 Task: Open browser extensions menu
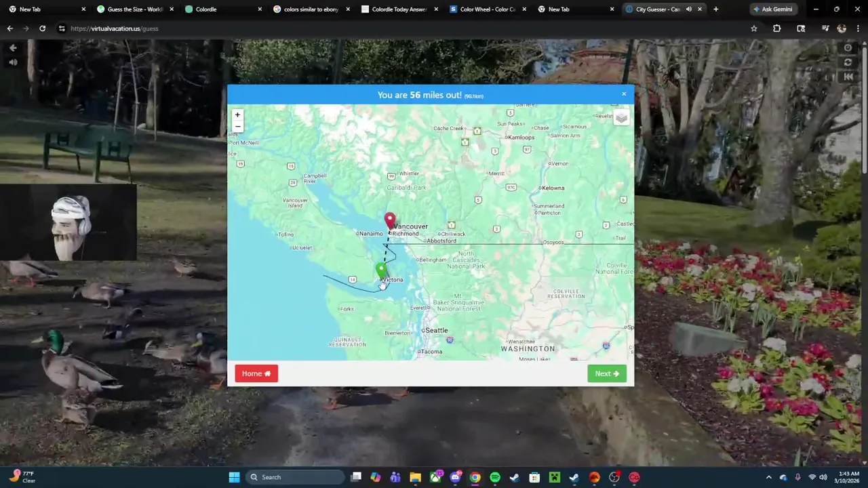pyautogui.click(x=777, y=28)
